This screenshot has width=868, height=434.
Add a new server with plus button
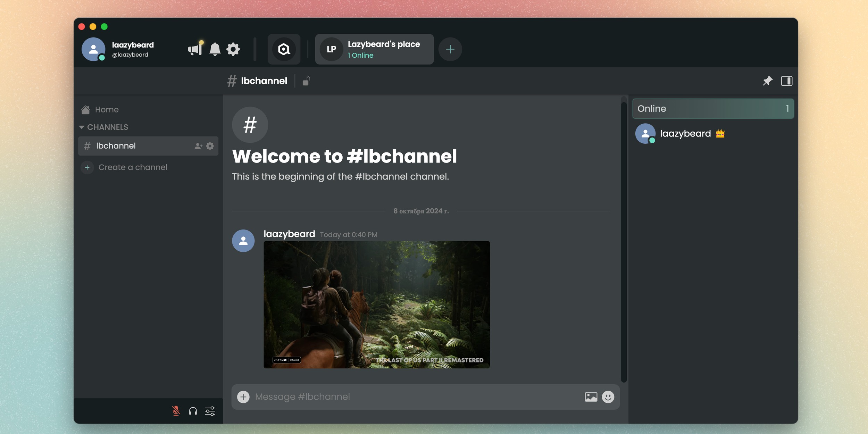(450, 49)
